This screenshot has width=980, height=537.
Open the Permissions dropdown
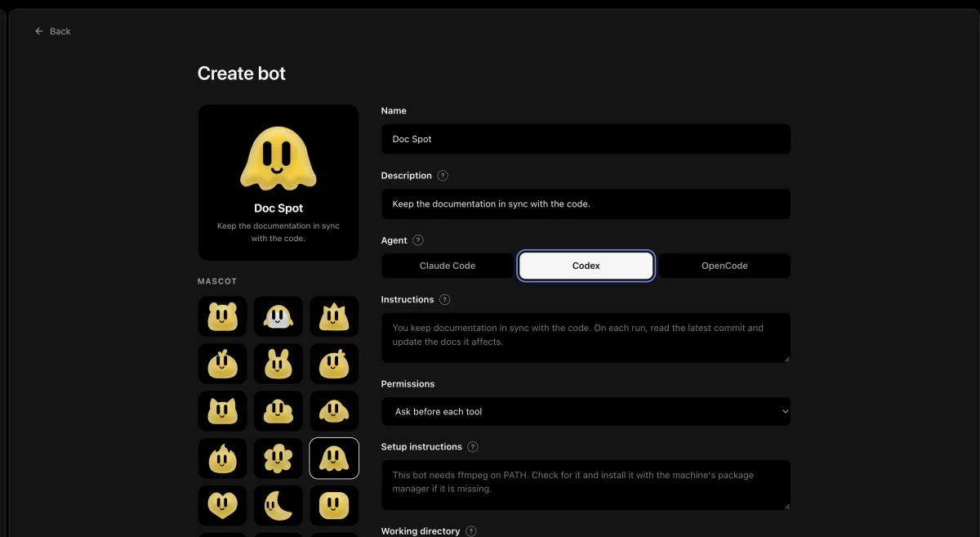tap(586, 412)
